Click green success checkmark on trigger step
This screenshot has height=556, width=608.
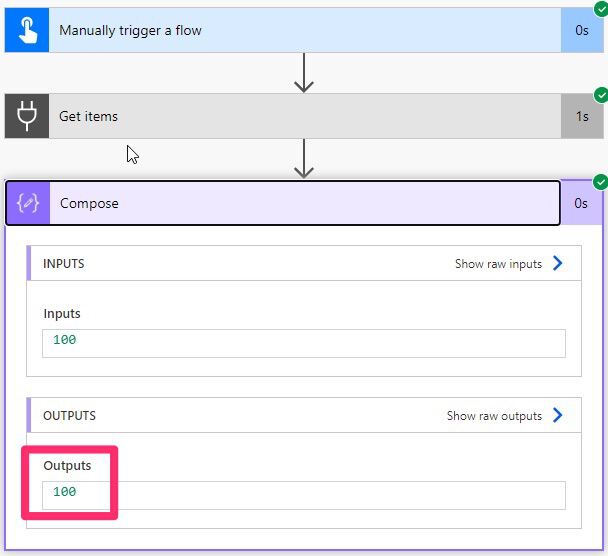click(x=600, y=8)
